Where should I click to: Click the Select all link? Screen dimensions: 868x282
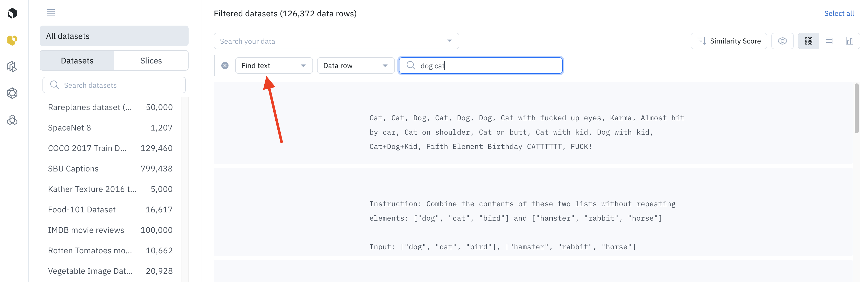tap(839, 14)
